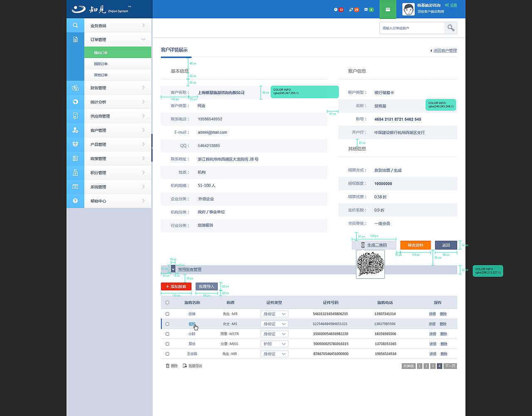
Task: Click 删除 link in 莫总 row
Action: [x=443, y=344]
